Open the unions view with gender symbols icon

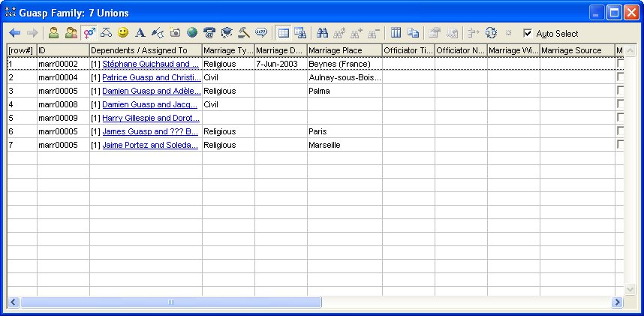[x=89, y=33]
